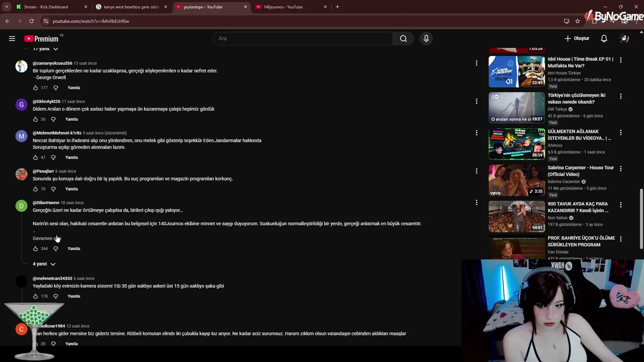Open options menu for @MehmetMehmet-k1r8z comment
Image resolution: width=644 pixels, height=362 pixels.
point(476,133)
